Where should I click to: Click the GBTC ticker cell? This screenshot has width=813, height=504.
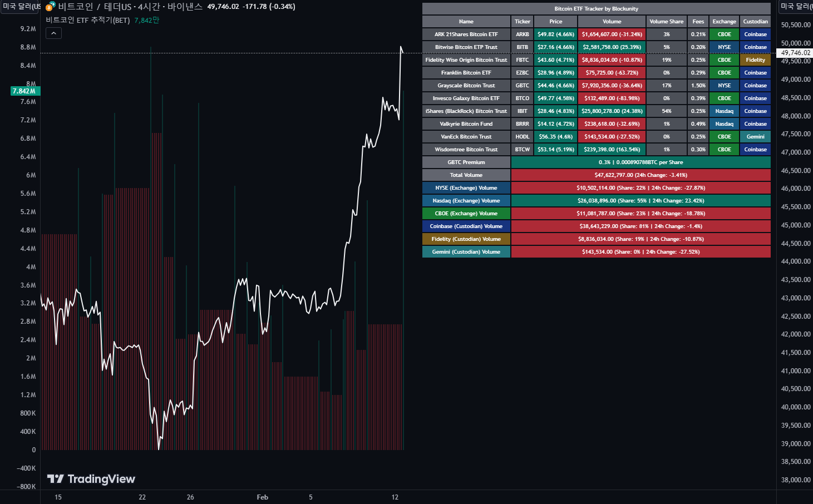pos(523,86)
